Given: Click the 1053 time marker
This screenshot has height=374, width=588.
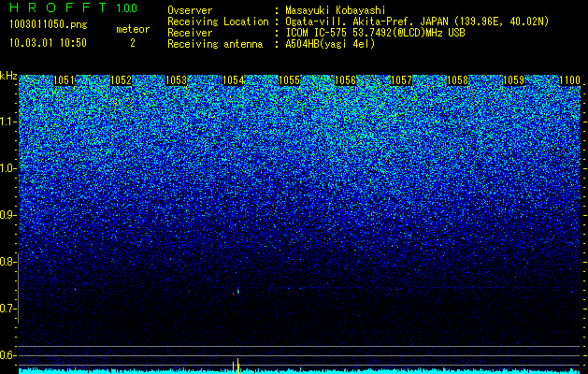Looking at the screenshot, I should [177, 80].
